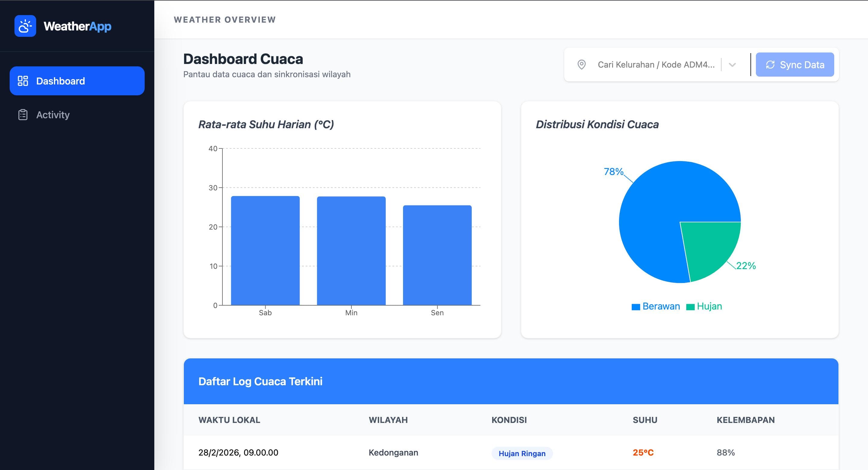The width and height of the screenshot is (868, 470).
Task: Toggle the Hujan legend entry
Action: (x=709, y=306)
